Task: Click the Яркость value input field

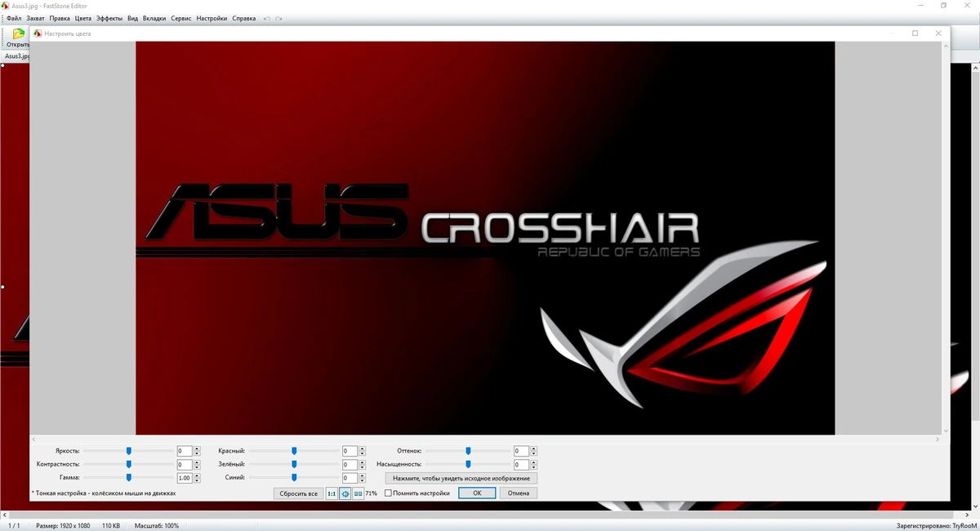Action: (185, 451)
